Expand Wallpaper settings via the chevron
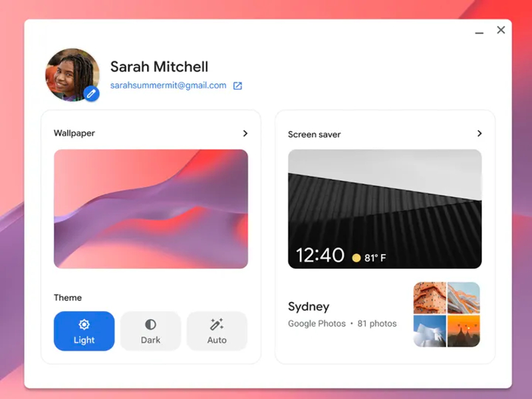 245,133
